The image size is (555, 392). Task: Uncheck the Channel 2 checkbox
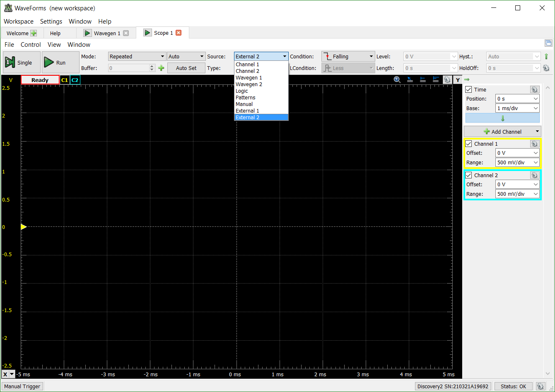click(x=469, y=175)
